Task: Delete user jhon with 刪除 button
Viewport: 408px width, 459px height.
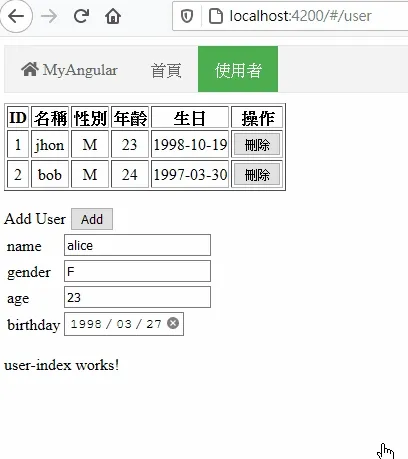Action: coord(257,145)
